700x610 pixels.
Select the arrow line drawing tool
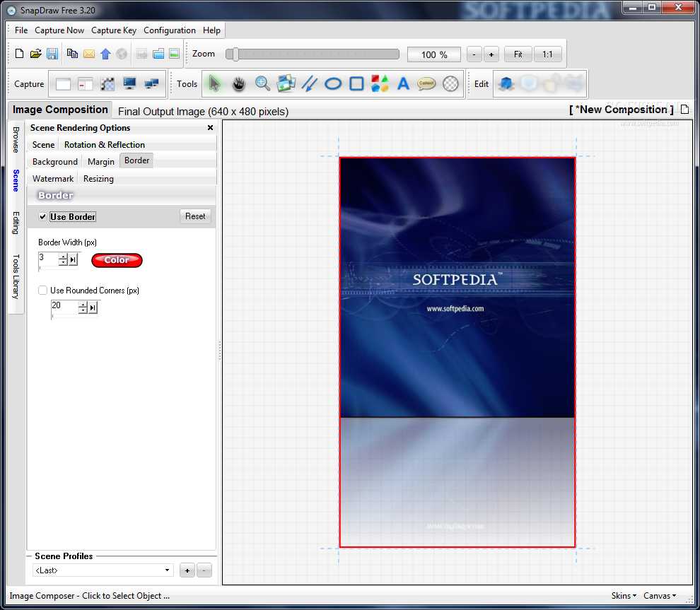click(310, 83)
